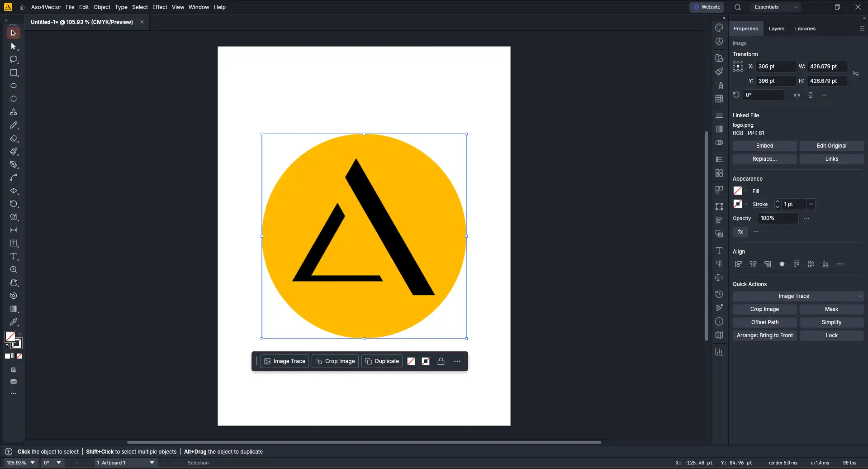
Task: Open the Essentials workspace dropdown
Action: pyautogui.click(x=775, y=7)
